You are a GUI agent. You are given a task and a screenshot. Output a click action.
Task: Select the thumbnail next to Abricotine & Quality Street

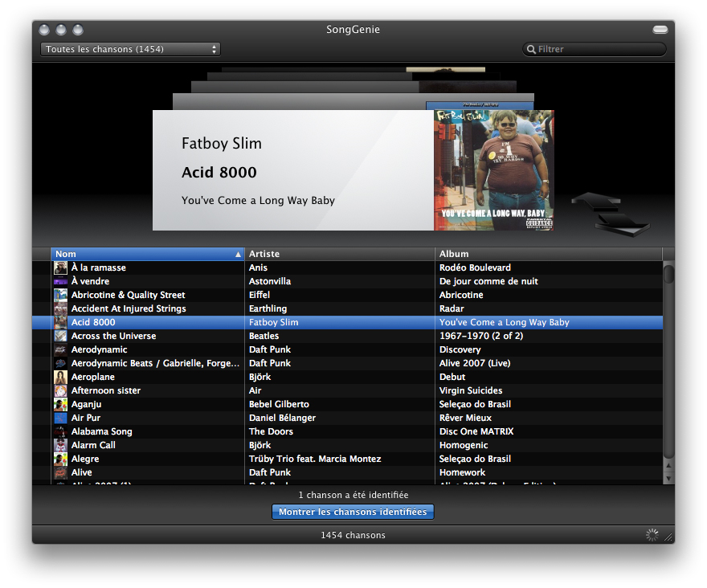click(60, 295)
